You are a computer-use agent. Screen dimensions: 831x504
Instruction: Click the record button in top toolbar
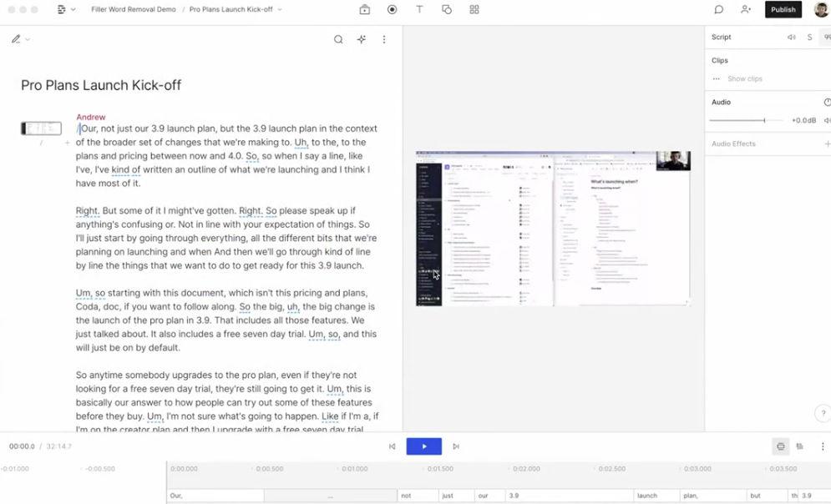pyautogui.click(x=393, y=10)
